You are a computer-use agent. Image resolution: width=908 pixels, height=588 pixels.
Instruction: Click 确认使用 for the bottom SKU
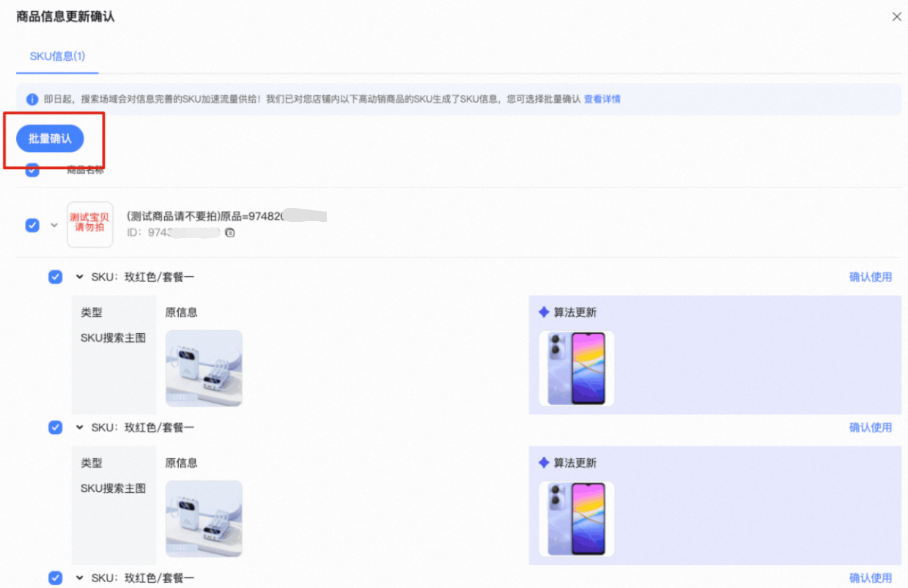click(871, 578)
